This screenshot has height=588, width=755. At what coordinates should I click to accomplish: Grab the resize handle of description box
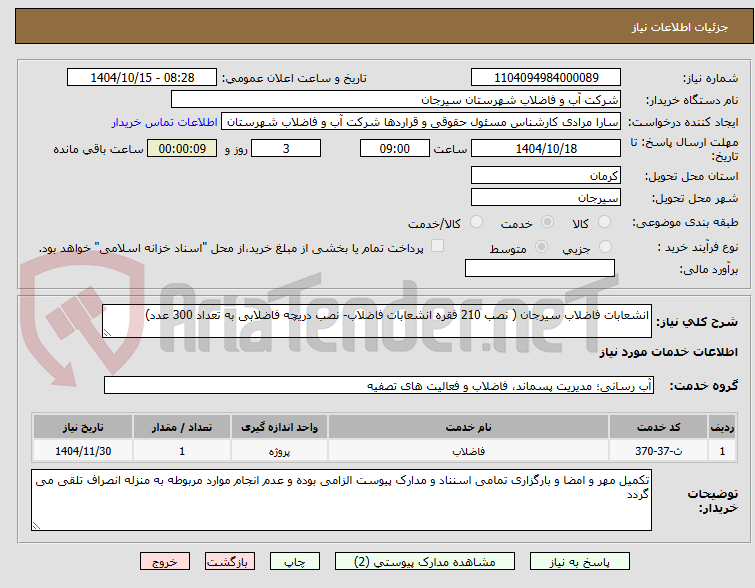pos(107,332)
